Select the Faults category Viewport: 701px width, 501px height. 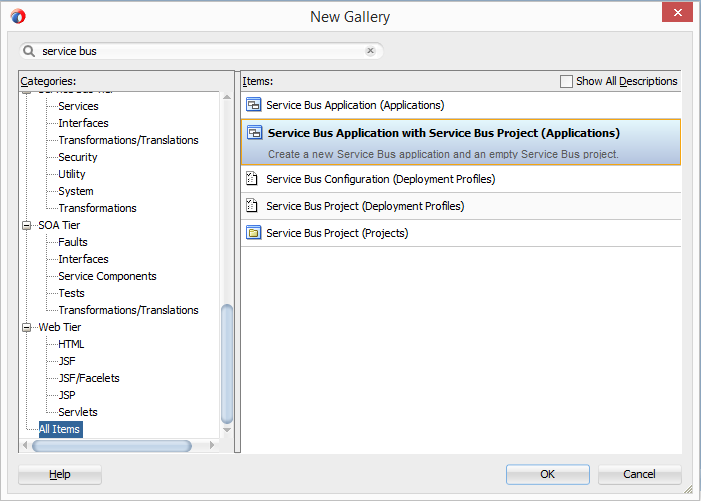point(73,242)
